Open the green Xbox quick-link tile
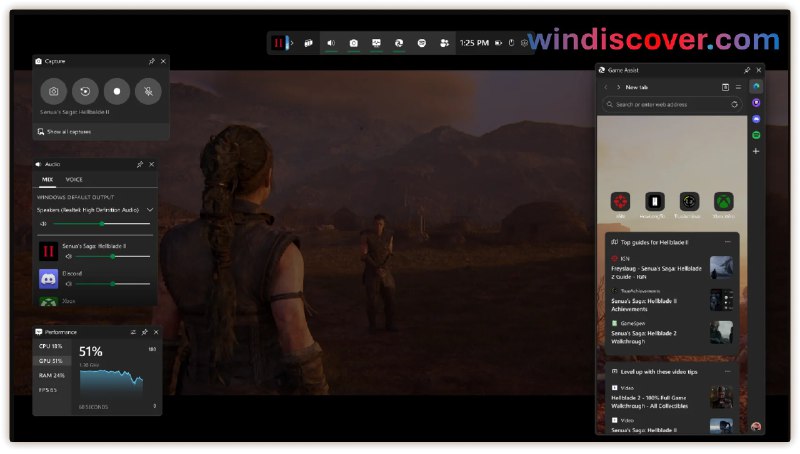 coord(723,201)
